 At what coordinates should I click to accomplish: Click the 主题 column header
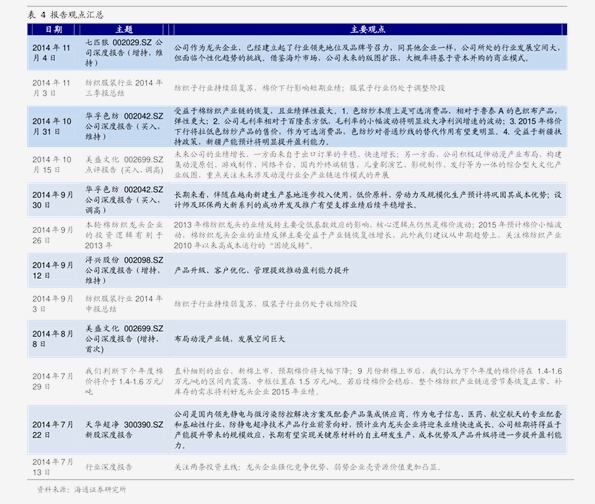[124, 29]
